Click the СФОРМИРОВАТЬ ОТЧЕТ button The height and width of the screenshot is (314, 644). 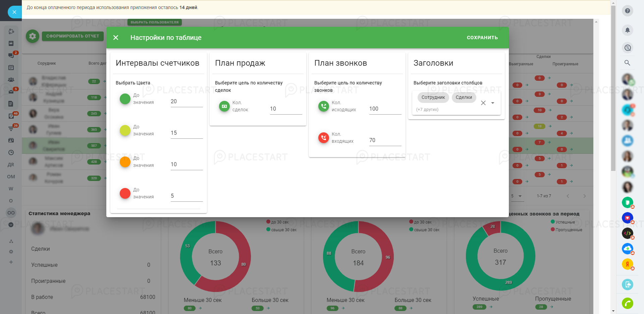(72, 36)
